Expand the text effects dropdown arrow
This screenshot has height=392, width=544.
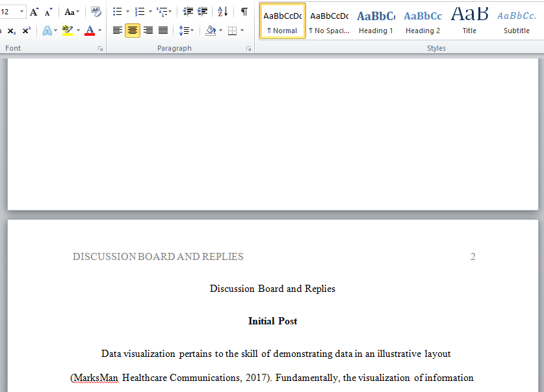(x=55, y=31)
